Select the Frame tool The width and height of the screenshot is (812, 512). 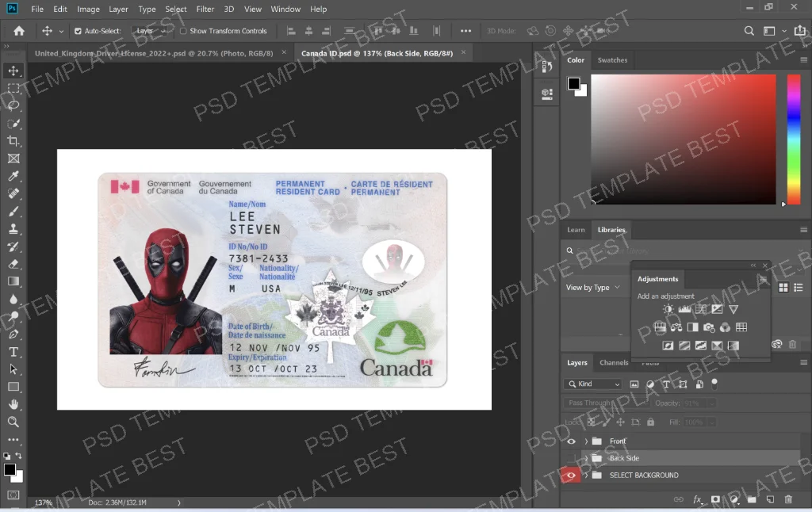click(13, 159)
